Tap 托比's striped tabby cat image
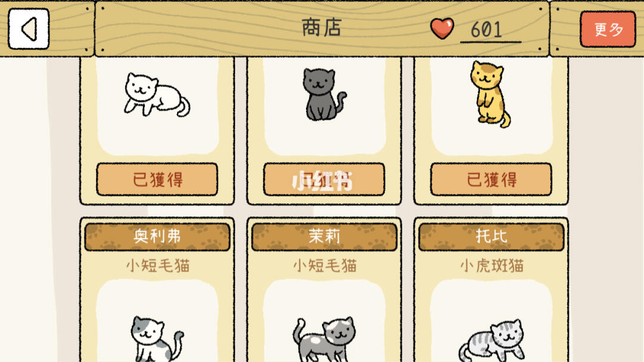 pos(491,341)
